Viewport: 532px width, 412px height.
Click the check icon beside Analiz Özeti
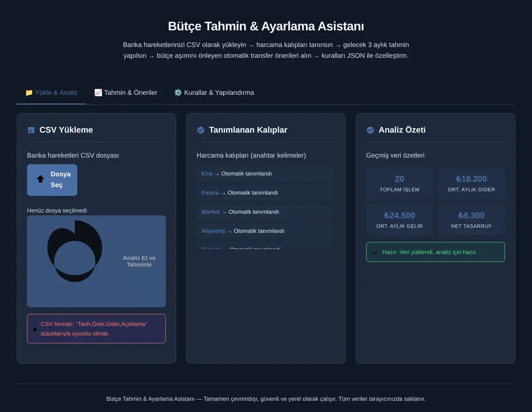(370, 130)
